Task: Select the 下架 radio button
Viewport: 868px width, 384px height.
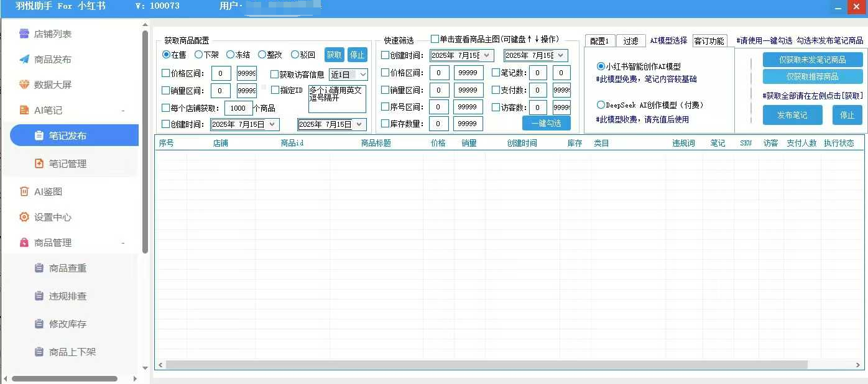Action: coord(199,55)
